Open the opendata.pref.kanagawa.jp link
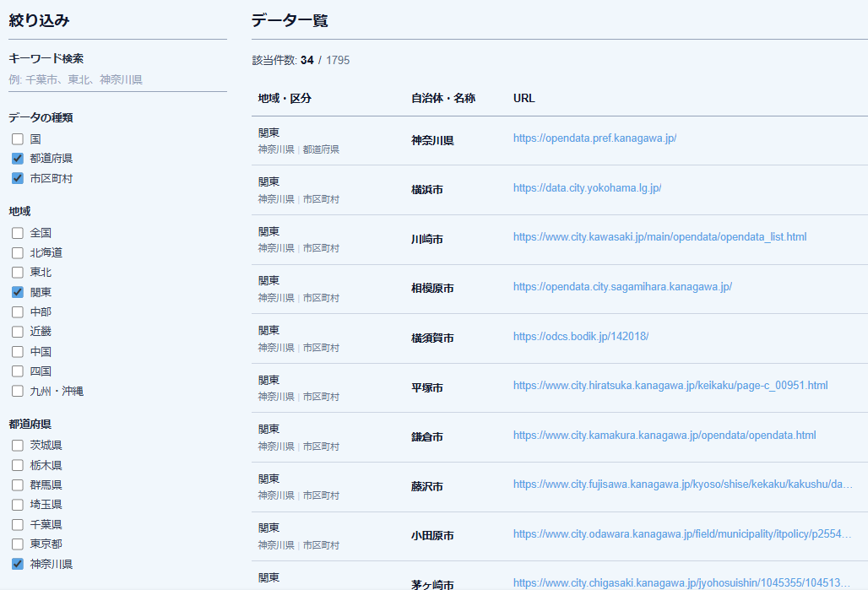The width and height of the screenshot is (868, 590). point(594,138)
